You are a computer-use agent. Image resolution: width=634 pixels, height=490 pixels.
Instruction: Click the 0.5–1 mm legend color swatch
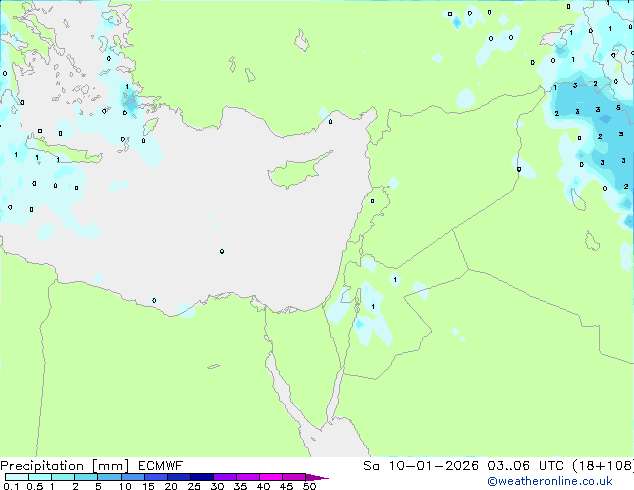pos(40,477)
